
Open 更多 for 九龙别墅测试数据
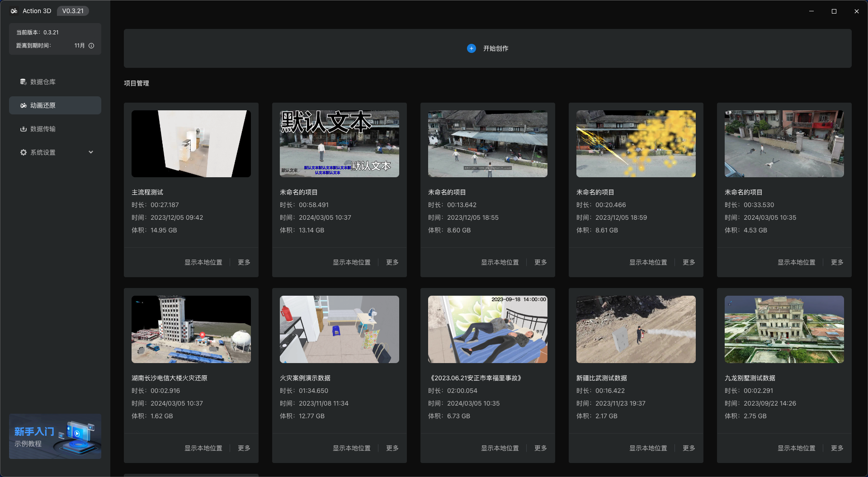[x=837, y=448]
